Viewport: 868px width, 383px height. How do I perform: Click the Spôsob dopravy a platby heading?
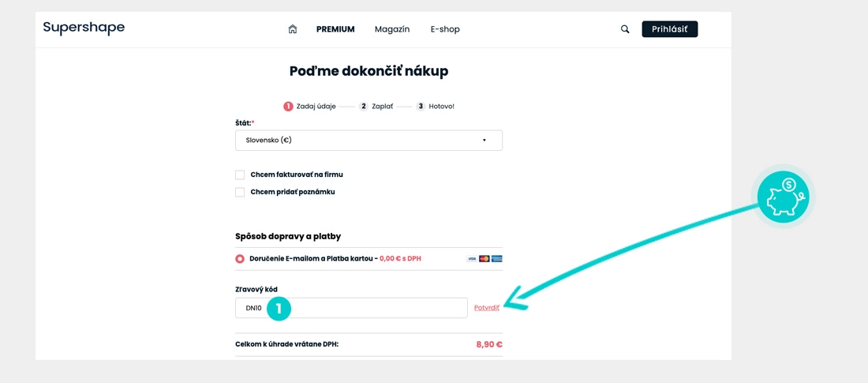(288, 237)
